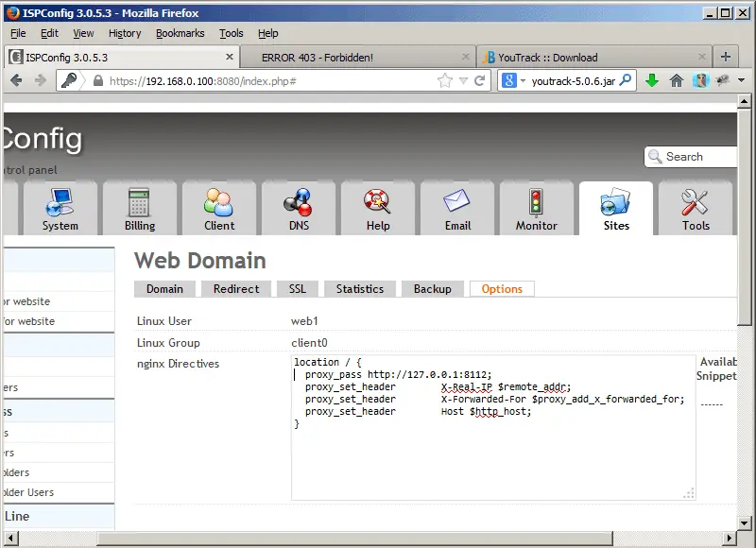
Task: Click the Web Domain heading
Action: (200, 261)
